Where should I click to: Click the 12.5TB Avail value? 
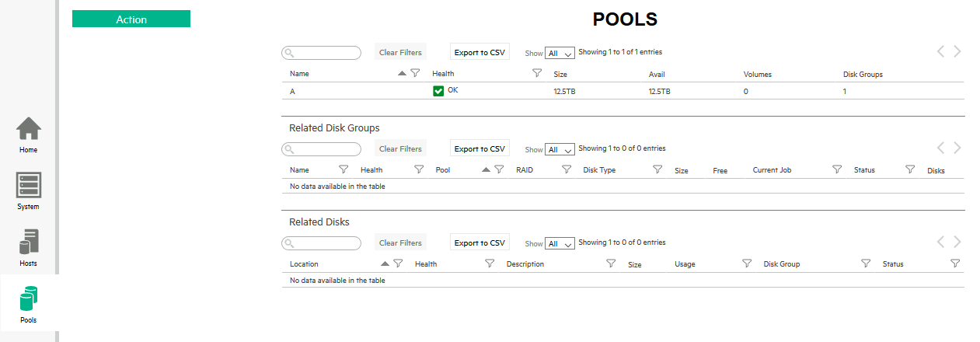tap(659, 92)
